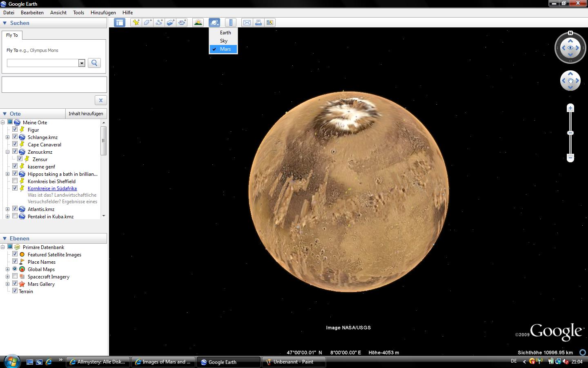
Task: Click the Cape Canaveral pushpin icon
Action: pyautogui.click(x=22, y=144)
